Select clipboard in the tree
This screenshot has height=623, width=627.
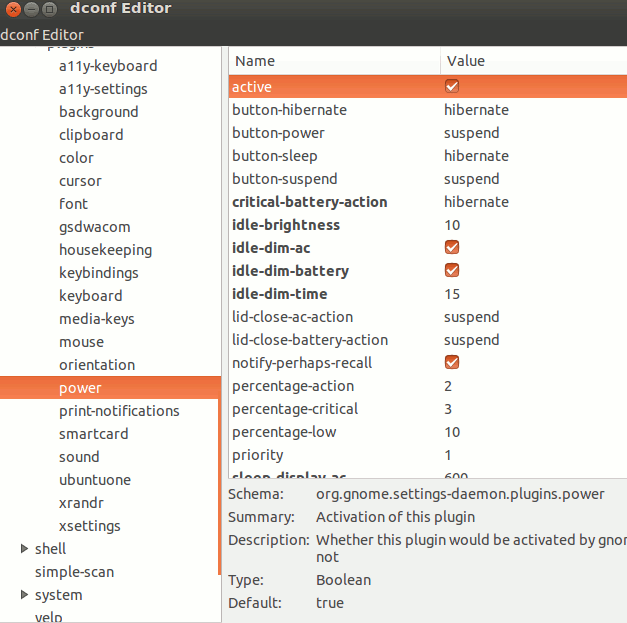[x=91, y=135]
